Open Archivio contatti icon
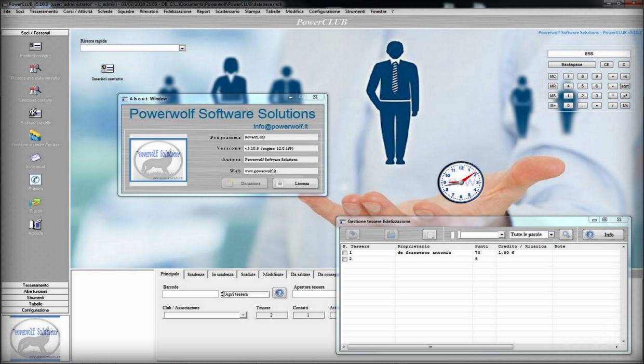 [x=35, y=113]
